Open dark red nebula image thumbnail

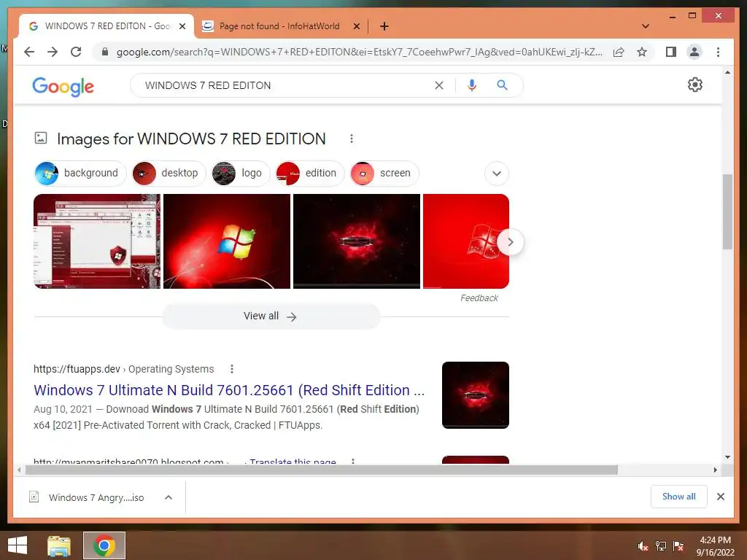tap(356, 241)
